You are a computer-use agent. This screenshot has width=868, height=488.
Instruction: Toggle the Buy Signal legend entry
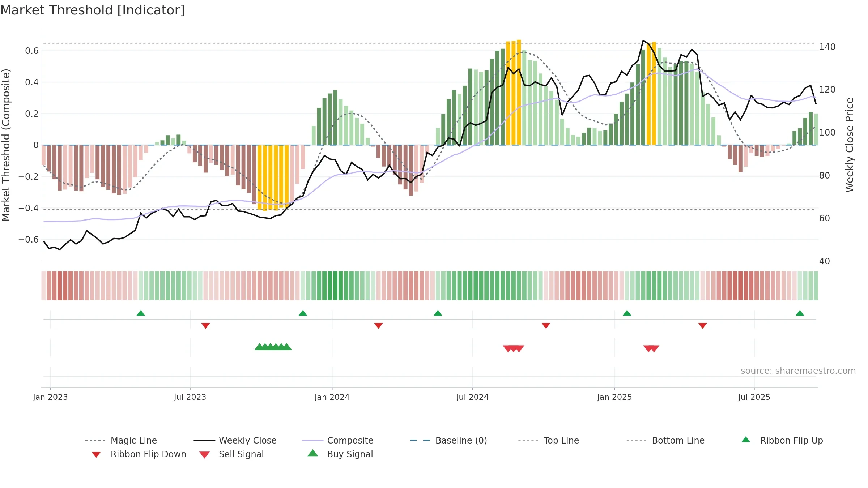point(340,454)
